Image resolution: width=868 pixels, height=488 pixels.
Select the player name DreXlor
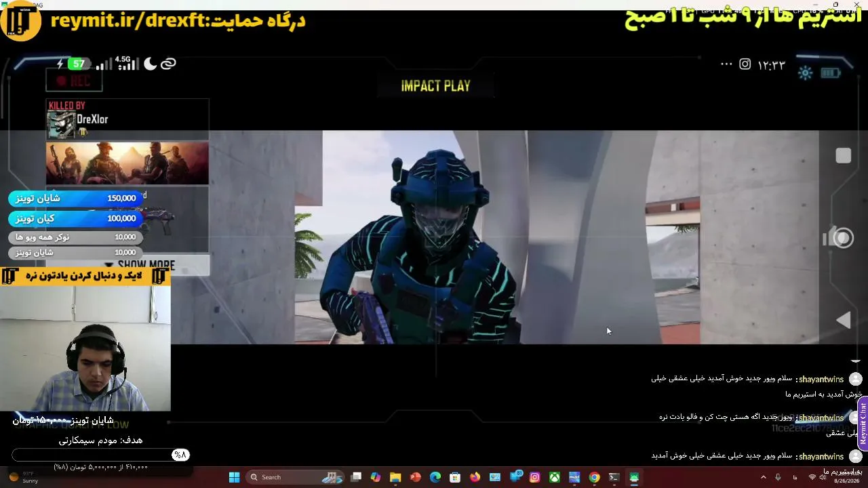click(x=92, y=119)
